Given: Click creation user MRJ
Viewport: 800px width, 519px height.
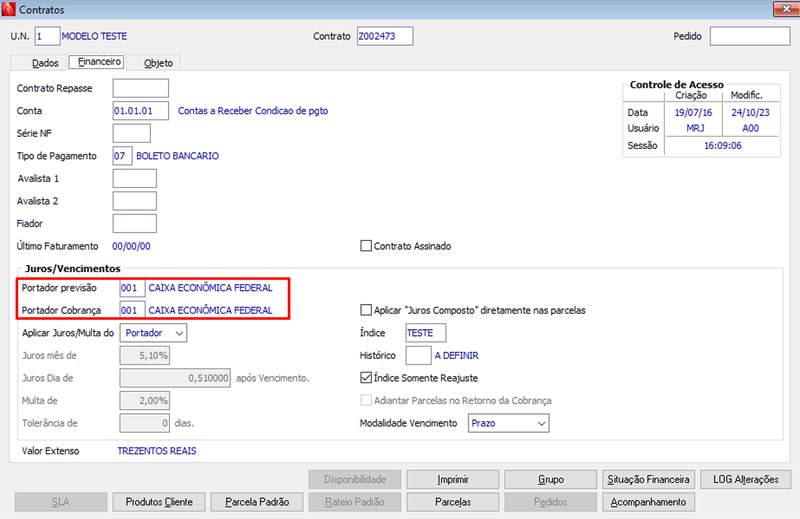Looking at the screenshot, I should [x=695, y=128].
